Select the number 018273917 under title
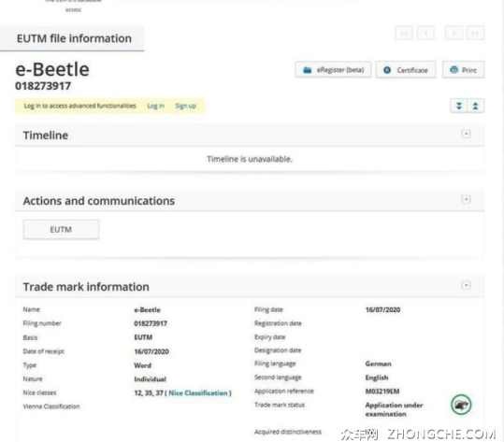504x442 pixels. [43, 86]
